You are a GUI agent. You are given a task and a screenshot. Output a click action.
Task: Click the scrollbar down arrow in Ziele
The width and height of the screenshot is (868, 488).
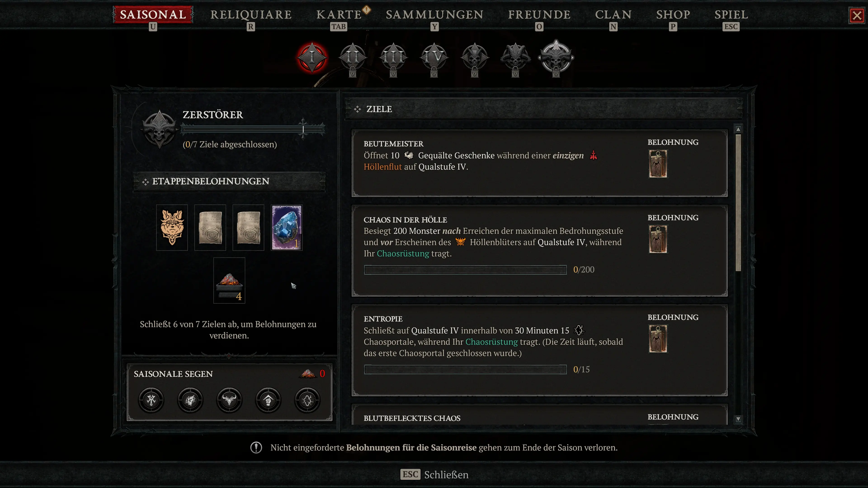(738, 419)
